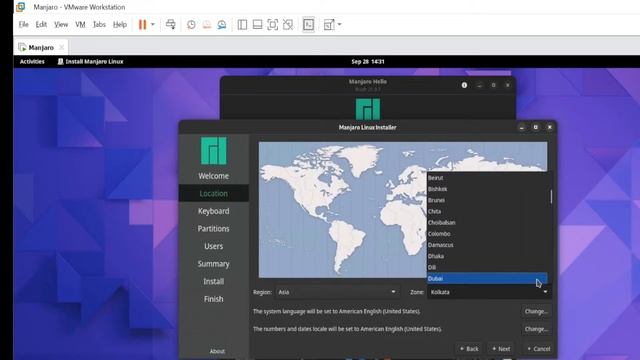Viewport: 640px width, 360px height.
Task: Choose Bishkek from the zone list
Action: pyautogui.click(x=487, y=189)
